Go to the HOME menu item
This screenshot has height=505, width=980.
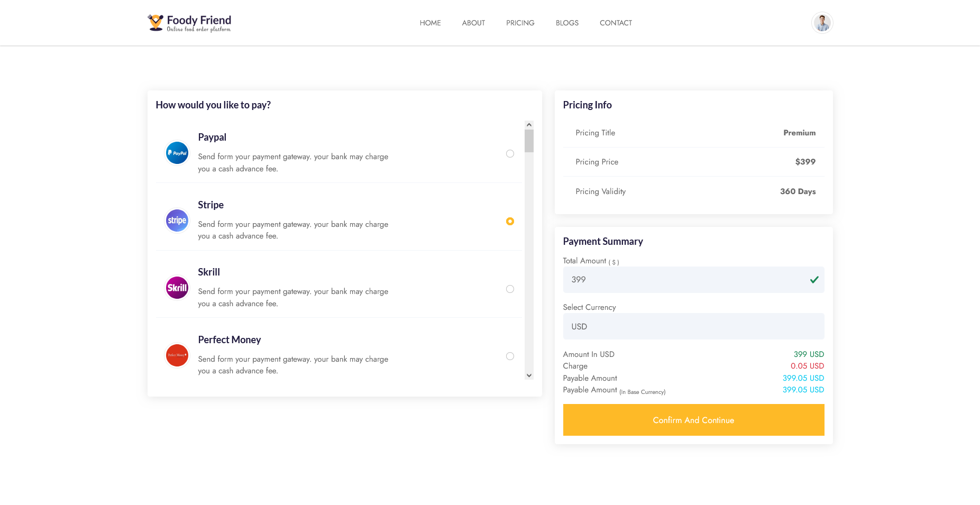(x=430, y=23)
